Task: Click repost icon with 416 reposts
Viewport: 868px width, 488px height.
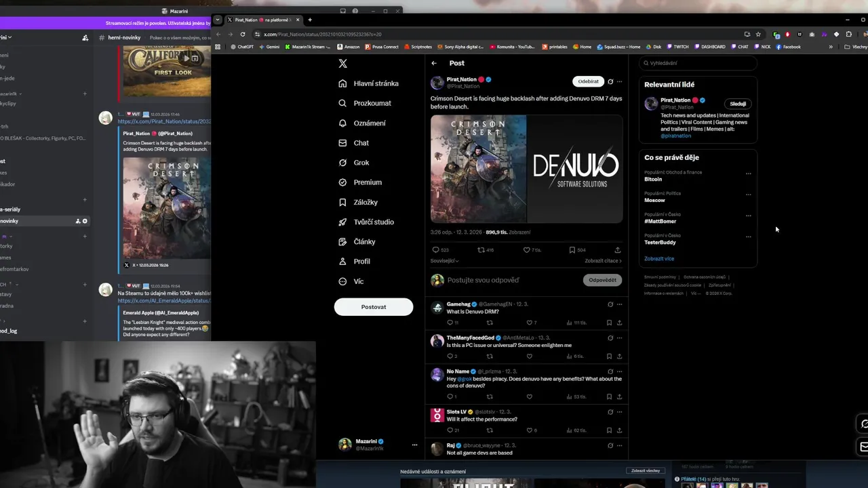Action: coord(481,250)
